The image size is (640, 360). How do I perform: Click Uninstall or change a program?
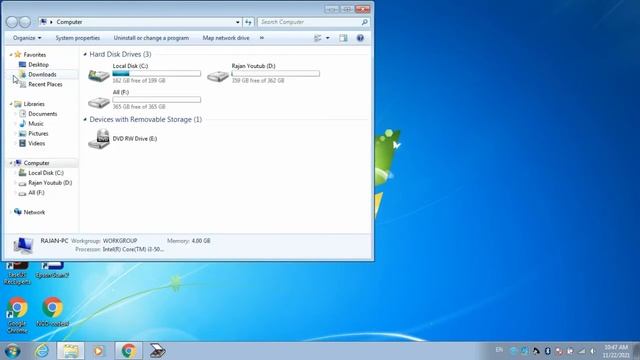(151, 38)
